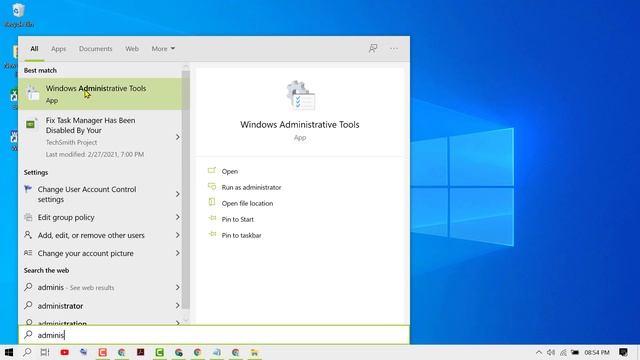Click the Pin to taskbar pin icon

point(212,234)
